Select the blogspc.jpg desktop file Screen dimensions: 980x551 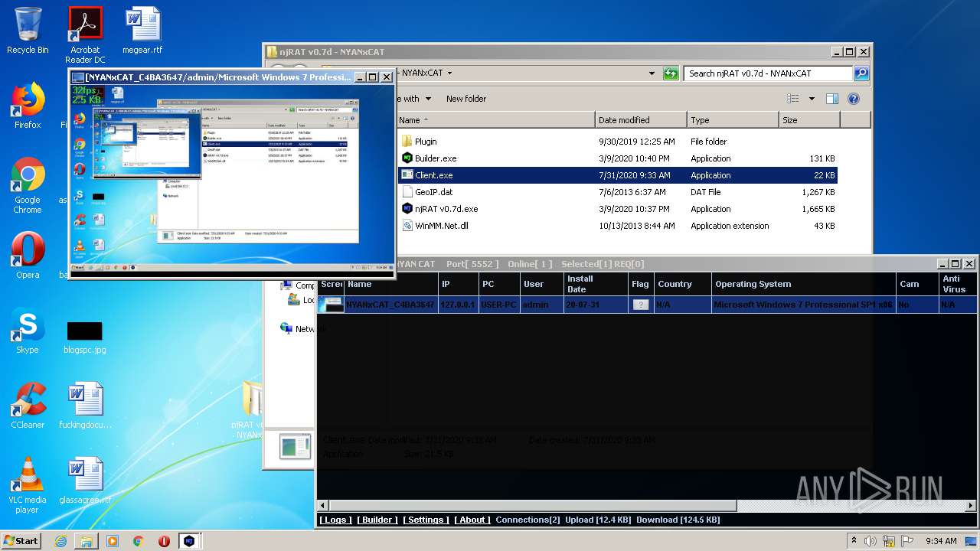tap(84, 337)
